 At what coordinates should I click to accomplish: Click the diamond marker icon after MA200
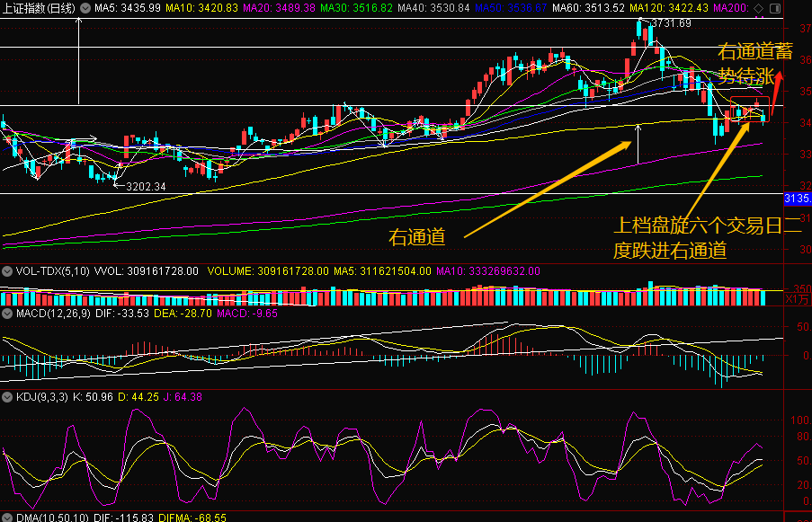(x=758, y=8)
